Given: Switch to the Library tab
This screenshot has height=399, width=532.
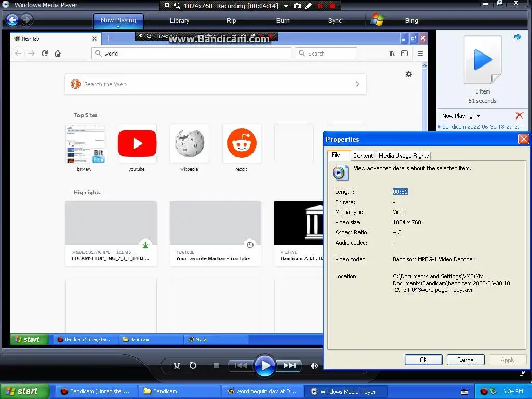Looking at the screenshot, I should (179, 21).
